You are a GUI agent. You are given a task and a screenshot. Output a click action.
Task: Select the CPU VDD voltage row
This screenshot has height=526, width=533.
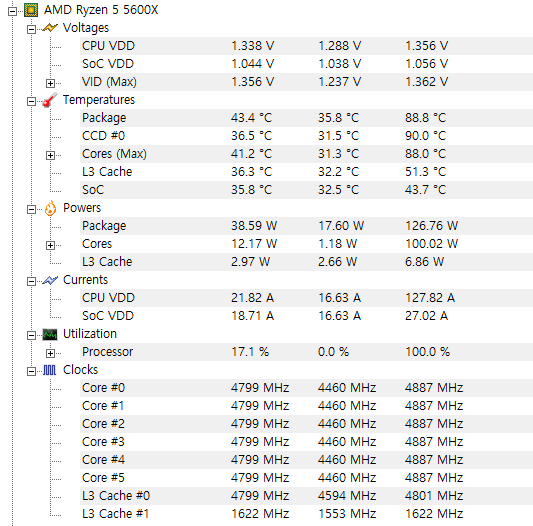pos(306,46)
